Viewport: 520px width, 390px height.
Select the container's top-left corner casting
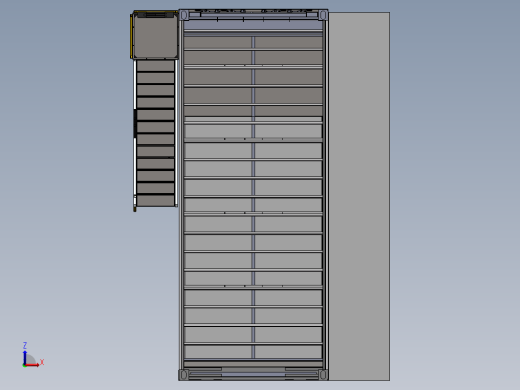pos(184,15)
